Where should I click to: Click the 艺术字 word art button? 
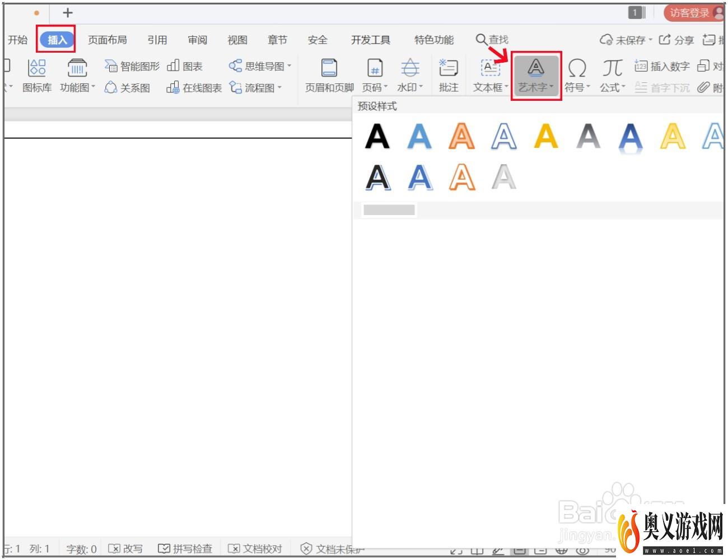[x=536, y=76]
